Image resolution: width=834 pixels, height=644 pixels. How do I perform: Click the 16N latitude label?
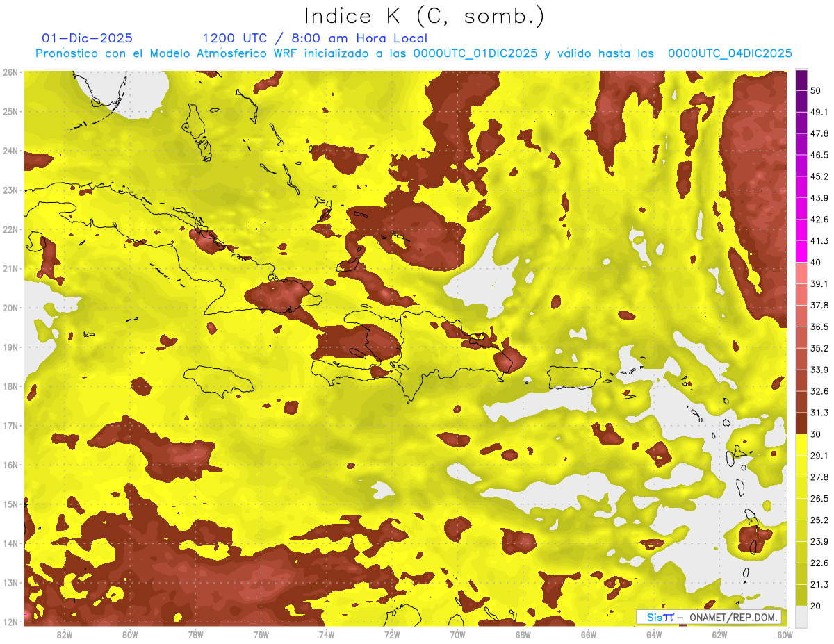10,465
